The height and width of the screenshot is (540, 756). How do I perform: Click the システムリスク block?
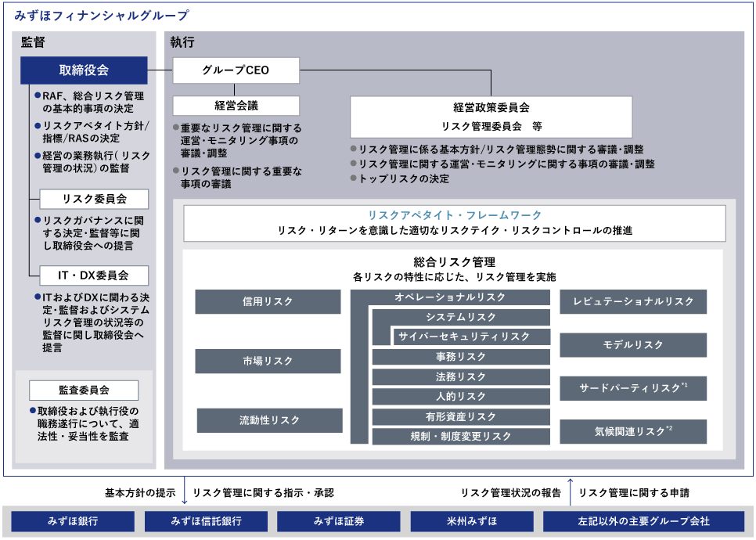[461, 317]
